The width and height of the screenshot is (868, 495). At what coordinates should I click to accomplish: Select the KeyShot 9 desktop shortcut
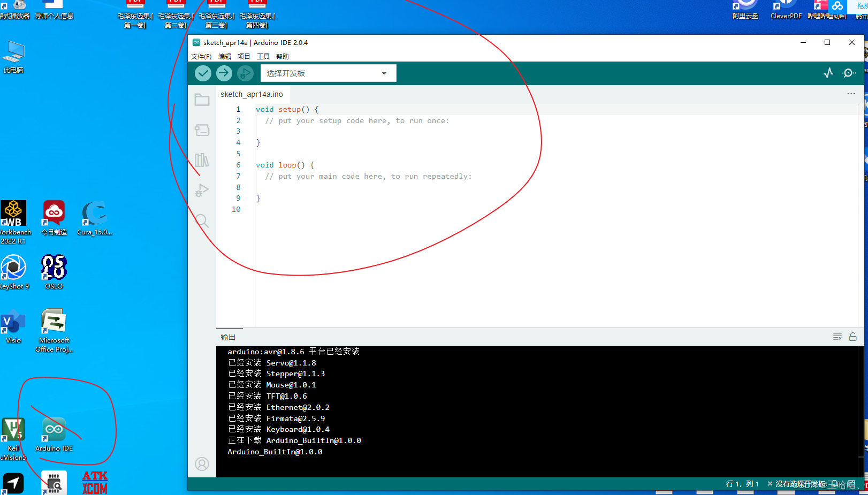14,272
